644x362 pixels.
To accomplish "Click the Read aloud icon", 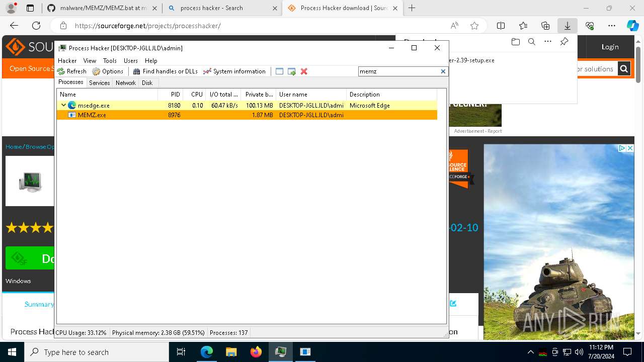I will click(454, 26).
